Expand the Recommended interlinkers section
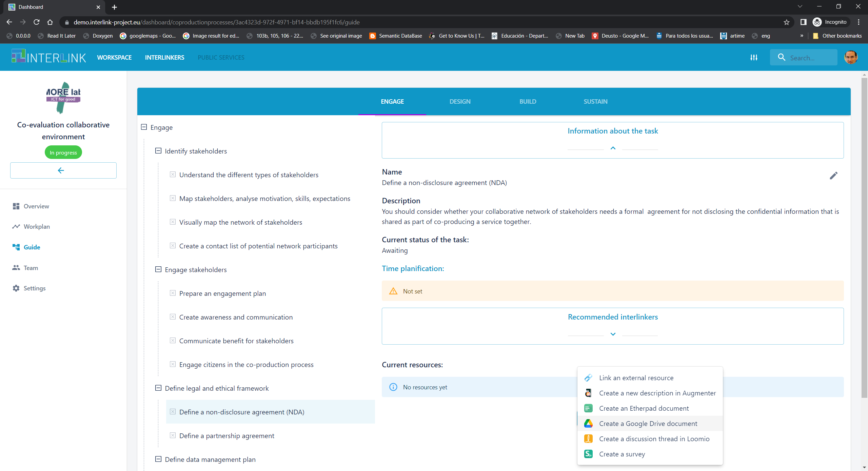The width and height of the screenshot is (868, 471). [613, 333]
